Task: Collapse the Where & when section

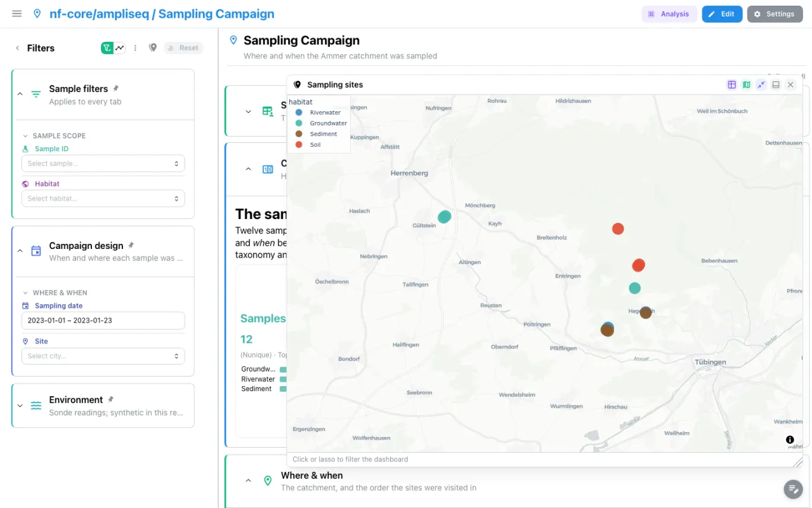Action: click(248, 481)
